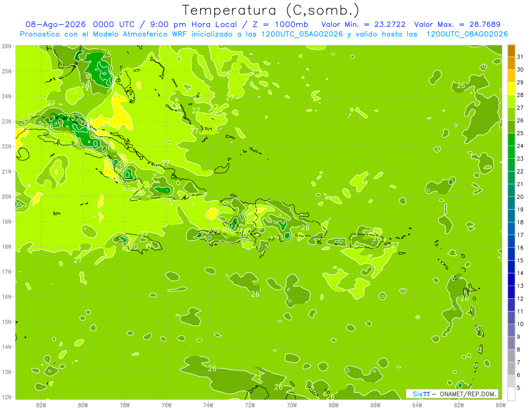
Task: Click the latitude axis label 14N
Action: click(x=6, y=347)
